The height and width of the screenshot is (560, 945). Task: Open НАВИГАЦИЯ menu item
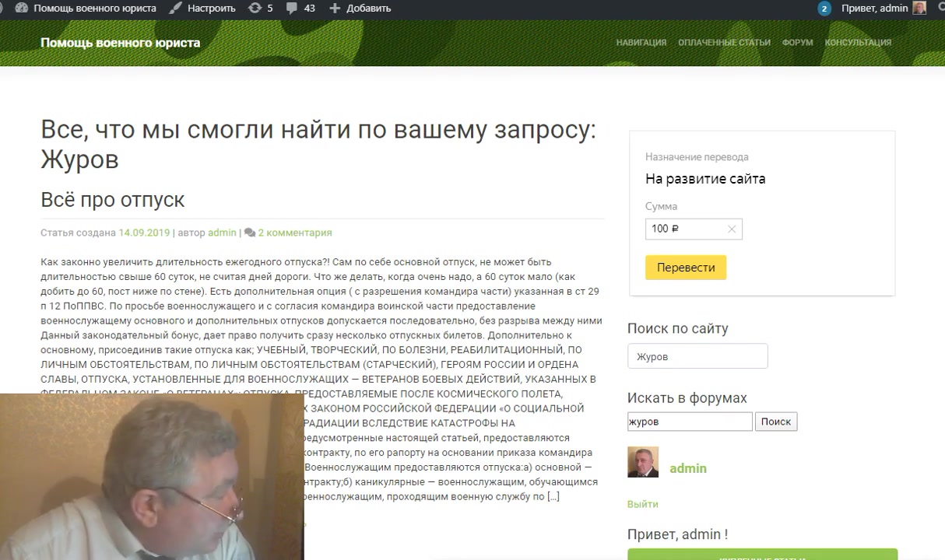(641, 43)
